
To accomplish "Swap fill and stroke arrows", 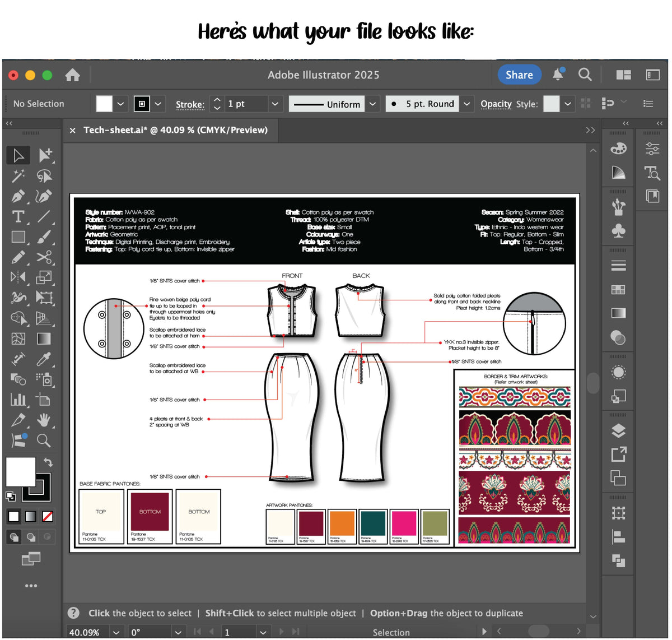I will point(48,462).
